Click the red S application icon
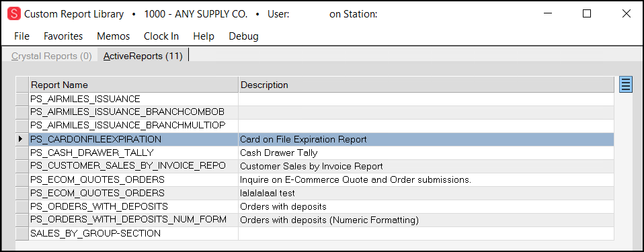The width and height of the screenshot is (644, 252). (14, 14)
